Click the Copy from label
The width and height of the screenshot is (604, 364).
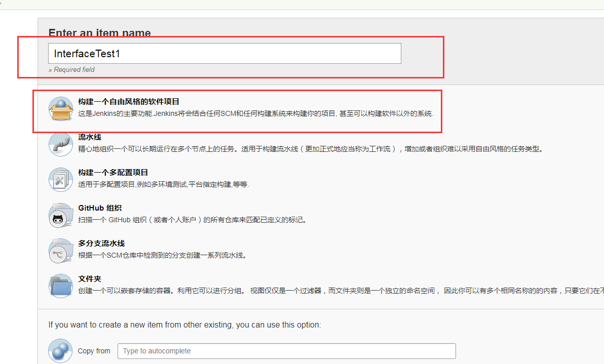[94, 351]
